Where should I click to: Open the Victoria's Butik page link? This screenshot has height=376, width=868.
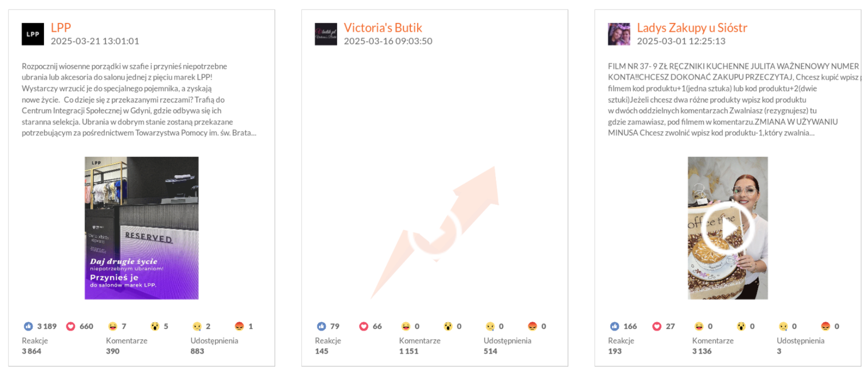tap(383, 28)
